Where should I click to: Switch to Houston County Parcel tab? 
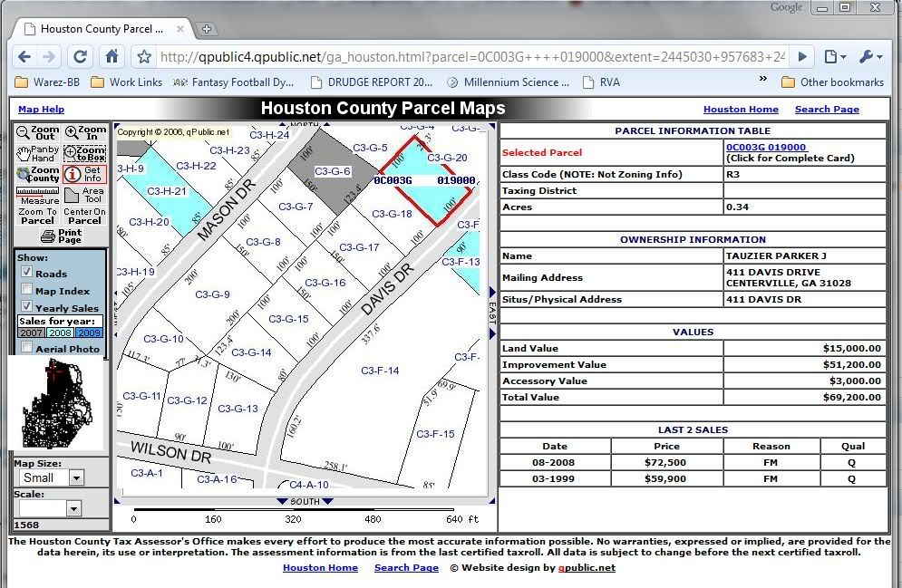coord(101,29)
